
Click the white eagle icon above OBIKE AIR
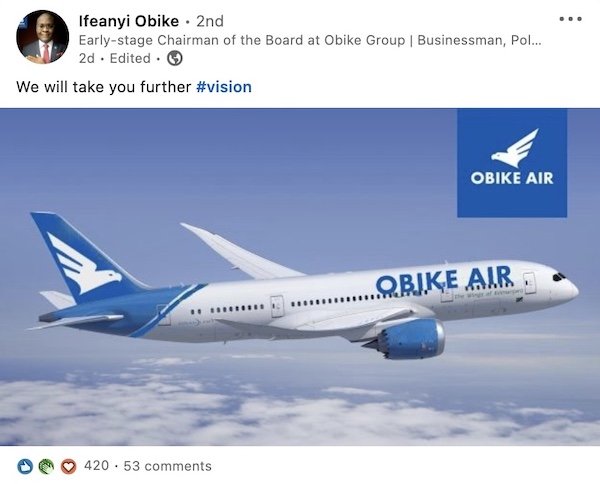pos(515,148)
